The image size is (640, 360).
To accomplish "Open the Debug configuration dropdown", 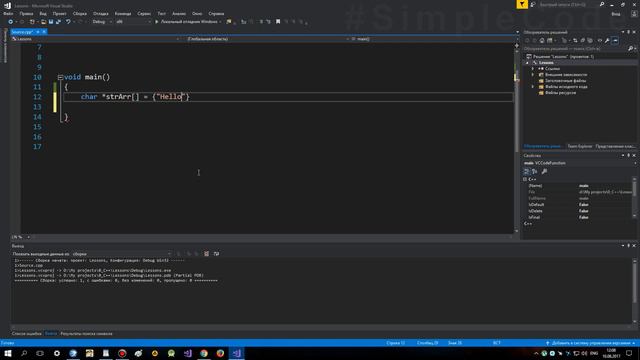I will click(102, 22).
